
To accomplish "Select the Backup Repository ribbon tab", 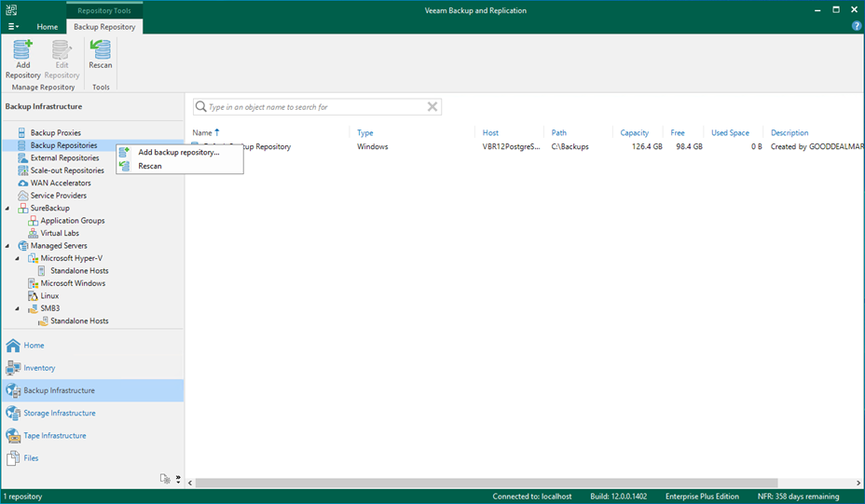I will pos(104,26).
